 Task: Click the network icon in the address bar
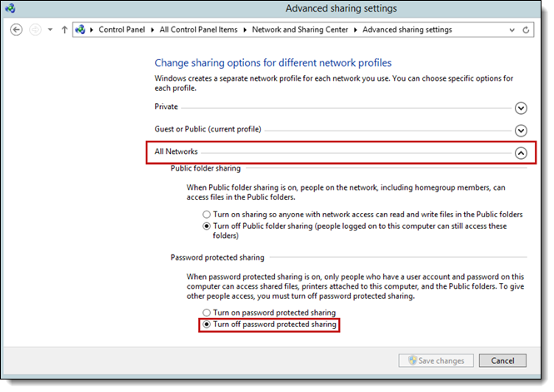(x=80, y=30)
